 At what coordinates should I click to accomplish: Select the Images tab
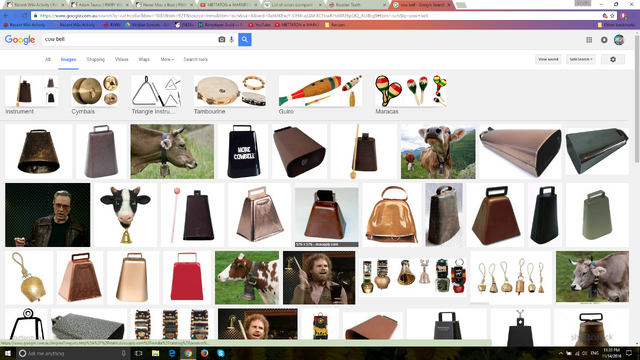click(68, 59)
